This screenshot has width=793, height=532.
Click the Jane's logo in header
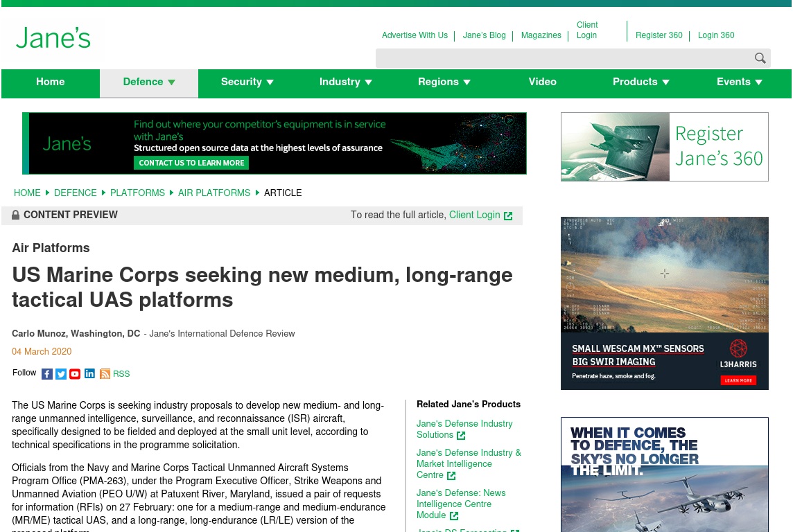pos(53,38)
